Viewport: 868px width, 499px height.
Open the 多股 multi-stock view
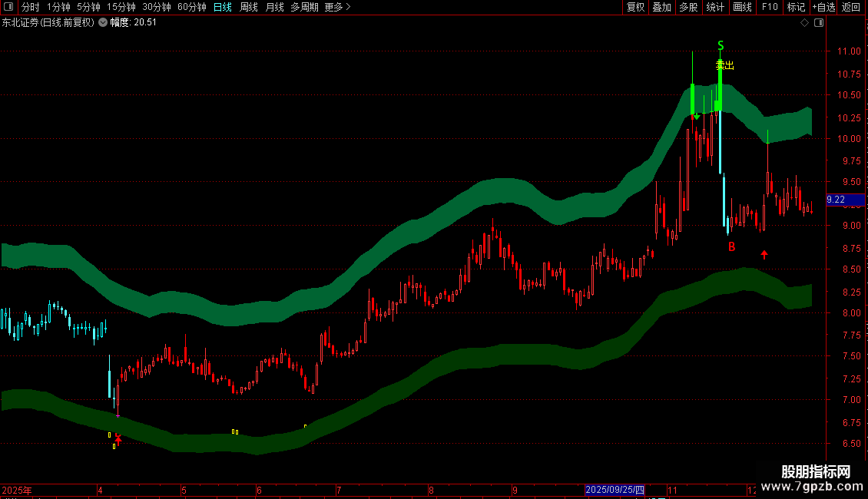tap(688, 7)
